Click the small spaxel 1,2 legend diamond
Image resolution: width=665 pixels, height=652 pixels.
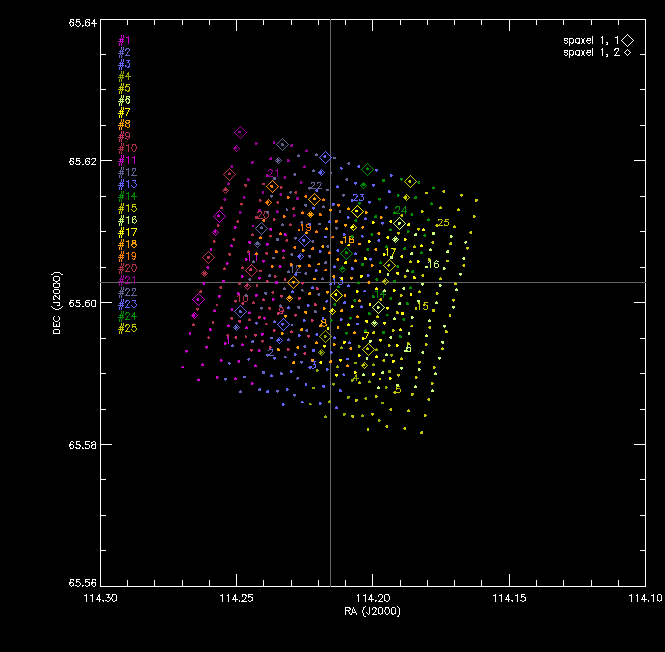[627, 53]
